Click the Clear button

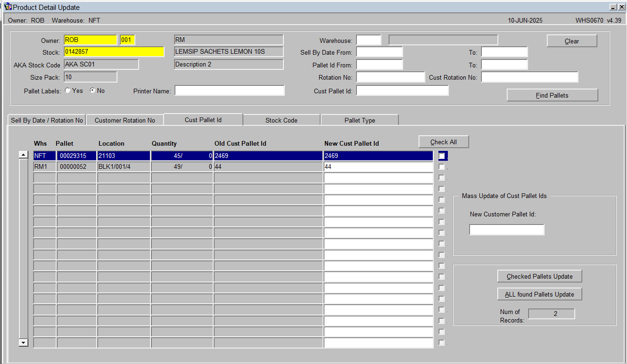point(572,41)
